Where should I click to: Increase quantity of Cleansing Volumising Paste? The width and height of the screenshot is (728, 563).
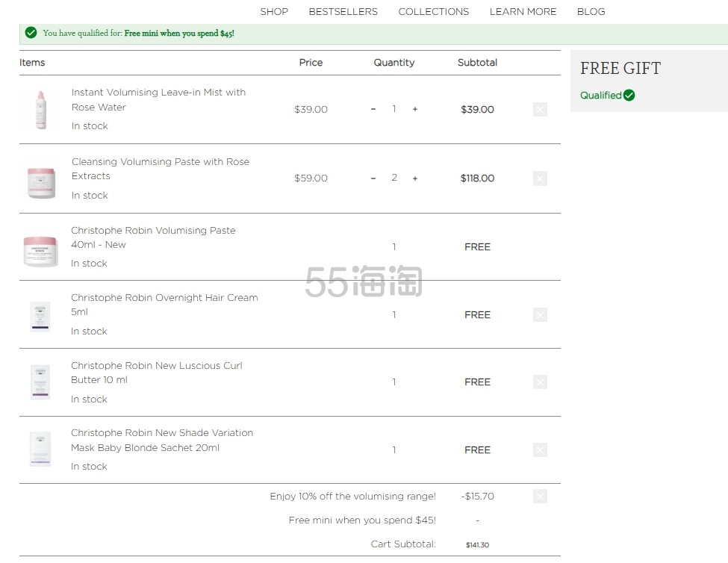point(414,178)
